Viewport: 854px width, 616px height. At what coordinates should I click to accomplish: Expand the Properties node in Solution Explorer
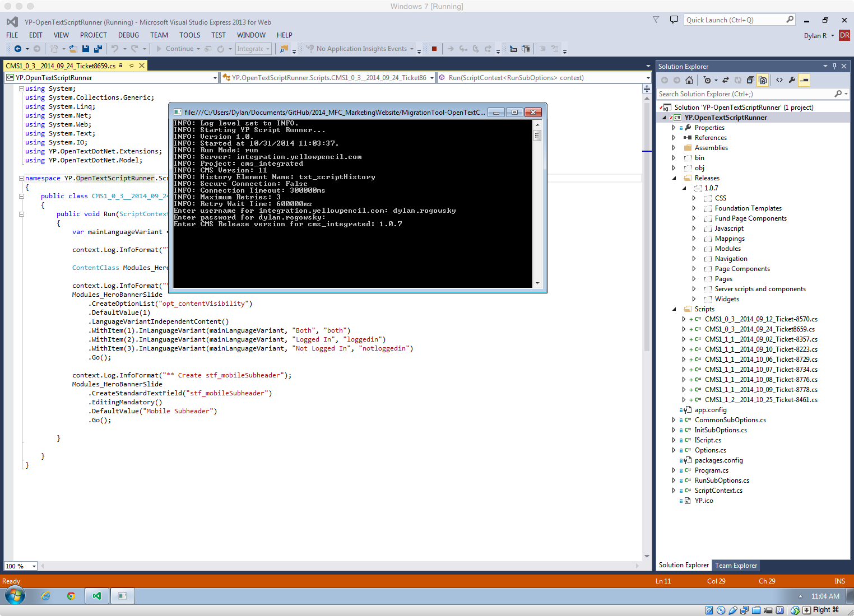[674, 128]
